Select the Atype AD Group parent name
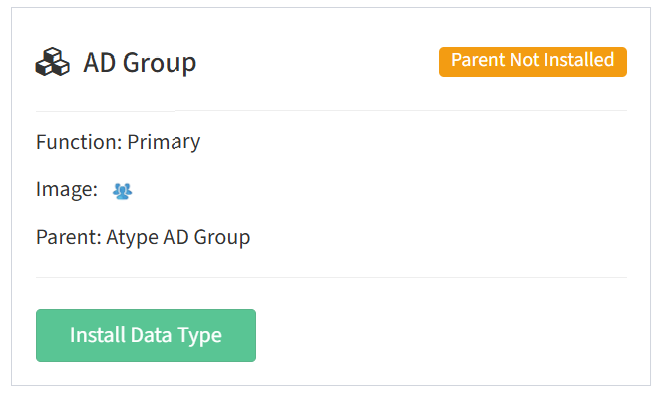The height and width of the screenshot is (393, 659). coord(178,238)
